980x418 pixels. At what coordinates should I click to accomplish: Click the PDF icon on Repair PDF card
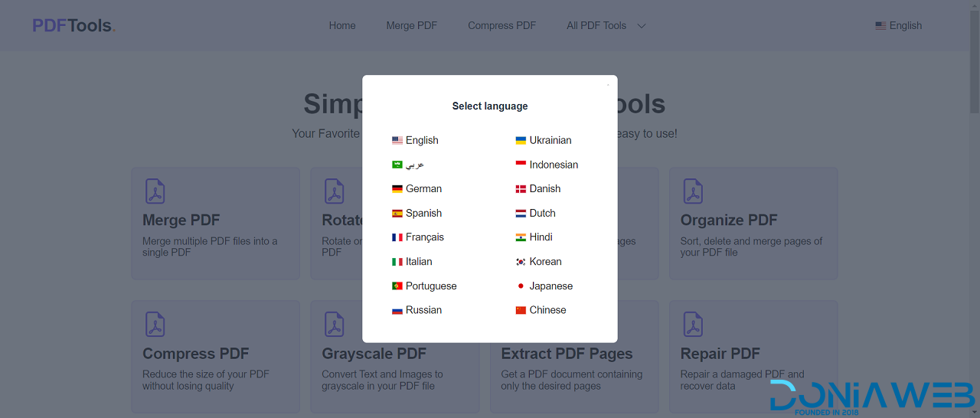pyautogui.click(x=693, y=325)
